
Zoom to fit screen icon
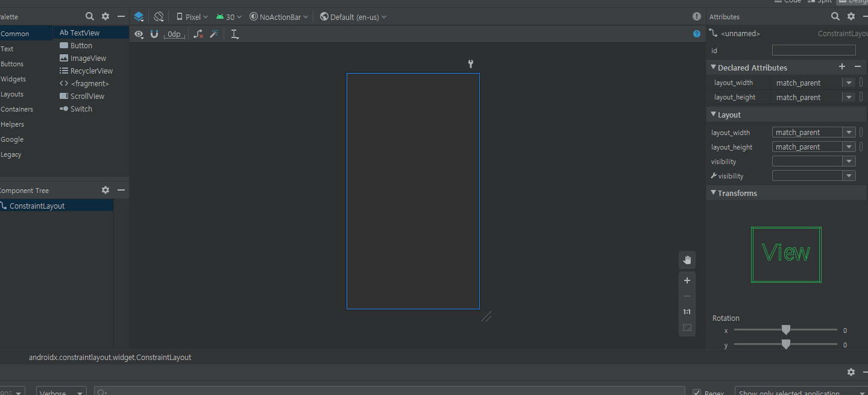pyautogui.click(x=687, y=327)
